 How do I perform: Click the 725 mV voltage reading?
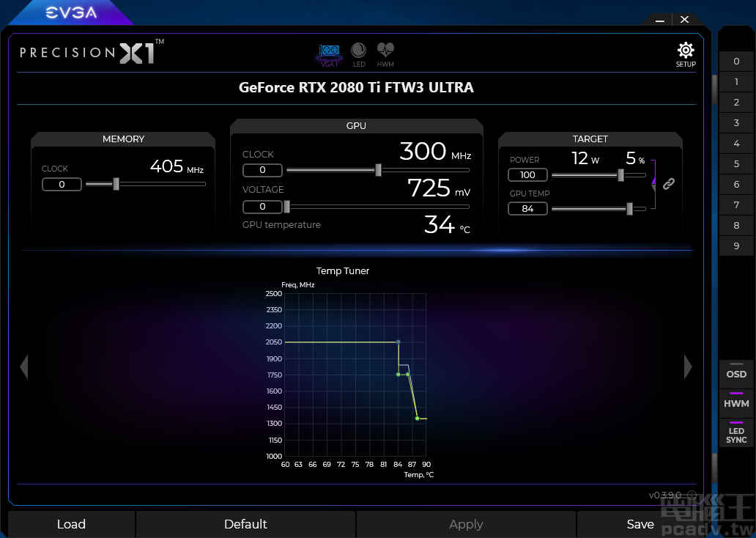[x=439, y=188]
